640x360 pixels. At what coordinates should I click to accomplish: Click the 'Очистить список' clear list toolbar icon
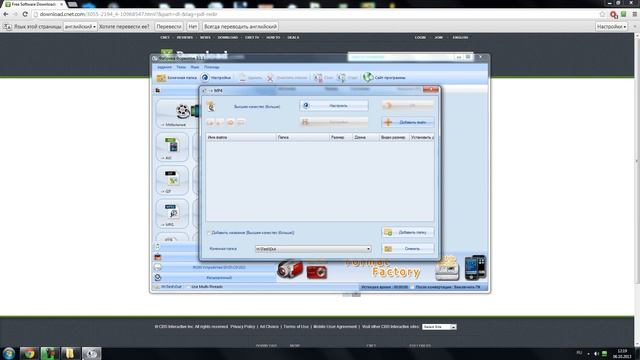[287, 78]
